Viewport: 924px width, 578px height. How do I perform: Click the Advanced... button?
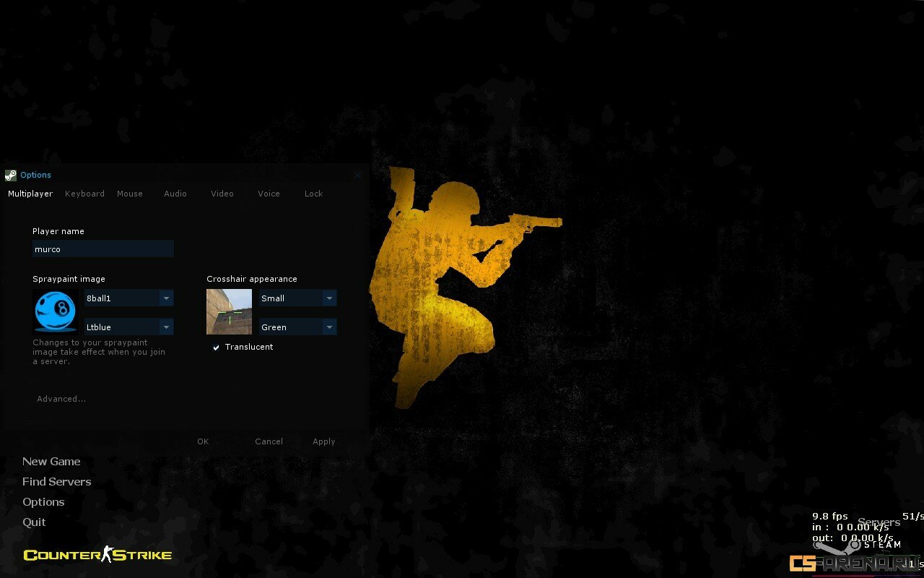[x=61, y=399]
